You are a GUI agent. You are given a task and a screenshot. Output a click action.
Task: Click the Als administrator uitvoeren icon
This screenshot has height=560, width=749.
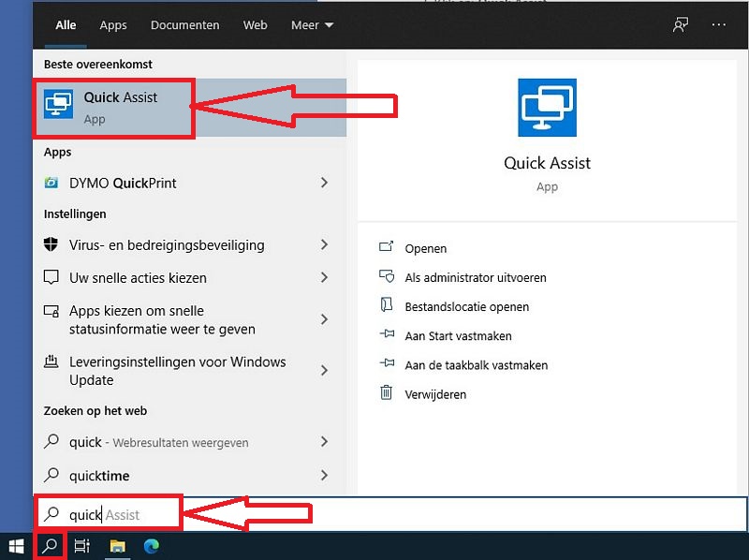coord(388,277)
